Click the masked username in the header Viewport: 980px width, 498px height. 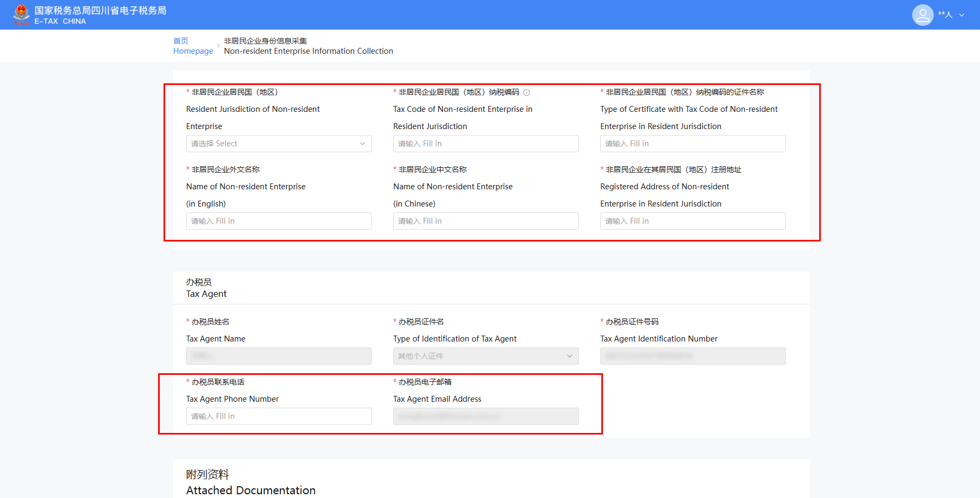click(x=945, y=15)
